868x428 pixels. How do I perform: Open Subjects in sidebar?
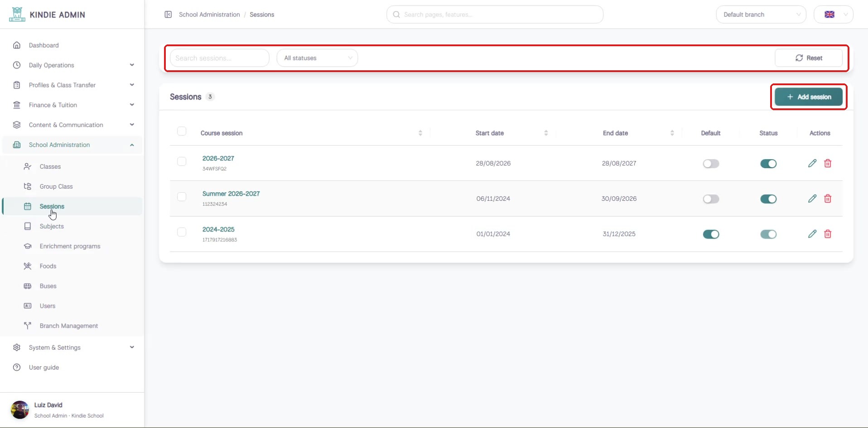coord(72,227)
